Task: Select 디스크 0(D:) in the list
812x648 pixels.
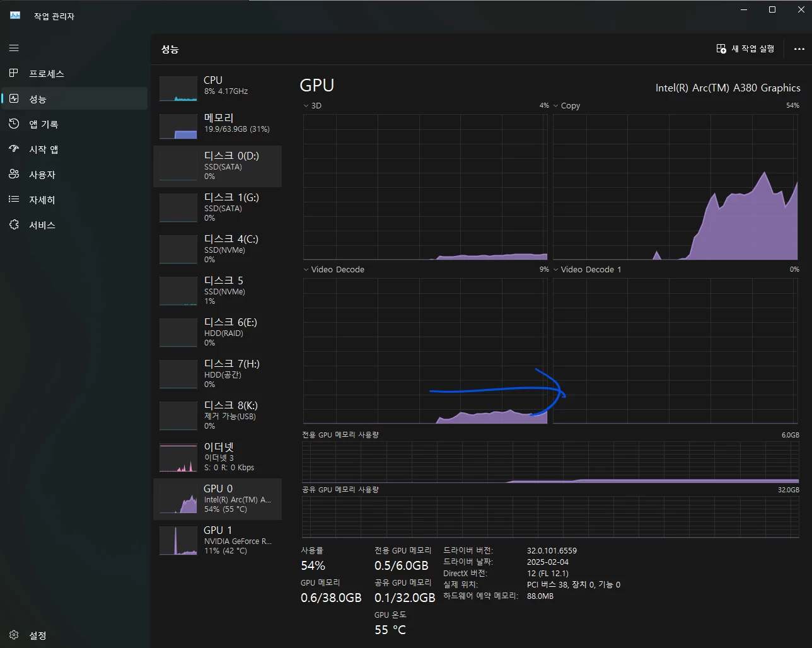Action: pos(217,166)
